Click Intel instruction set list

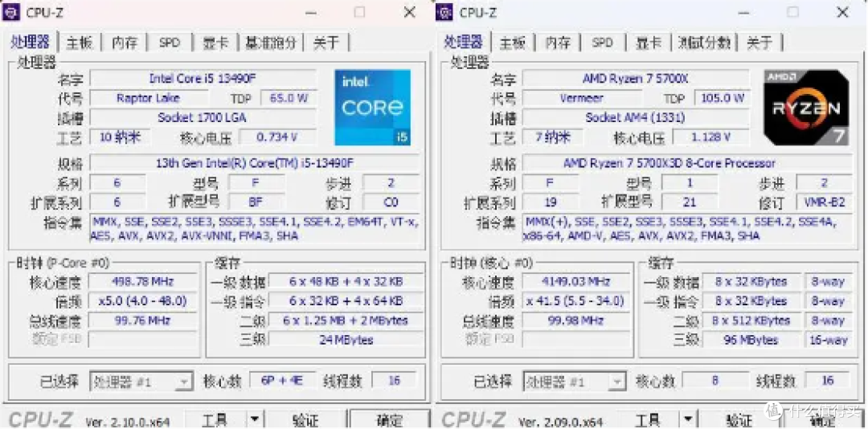(255, 229)
